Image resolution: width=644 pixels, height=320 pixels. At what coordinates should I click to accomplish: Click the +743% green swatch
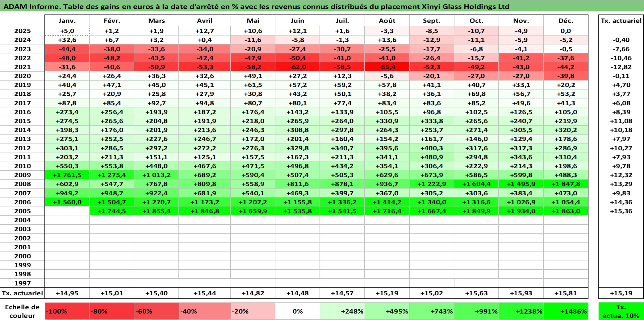[432, 311]
